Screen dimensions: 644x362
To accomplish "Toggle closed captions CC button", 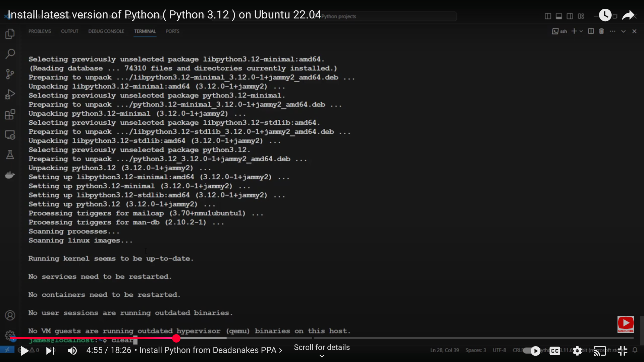I will click(x=555, y=351).
